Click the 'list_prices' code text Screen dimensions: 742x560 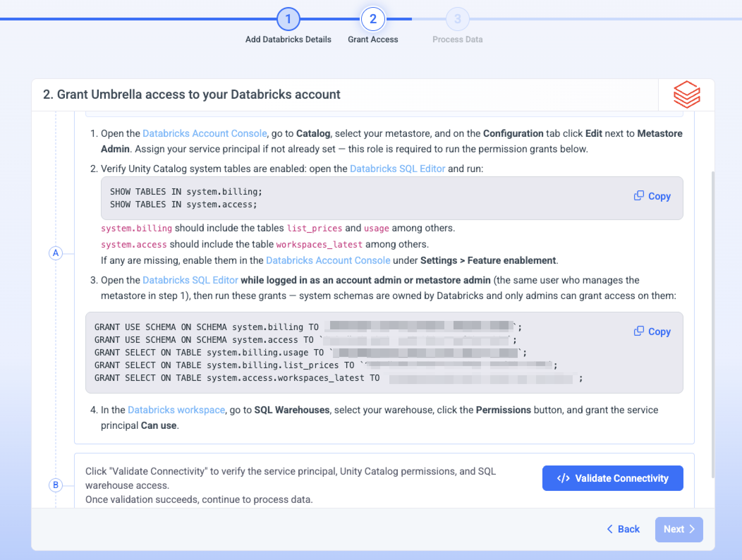pyautogui.click(x=315, y=228)
